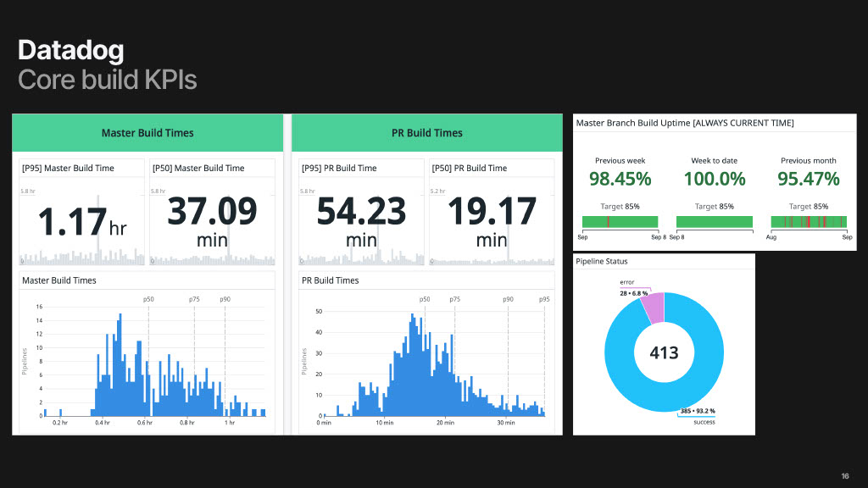The image size is (868, 488).
Task: Click the Pipeline Status widget title
Action: click(602, 261)
